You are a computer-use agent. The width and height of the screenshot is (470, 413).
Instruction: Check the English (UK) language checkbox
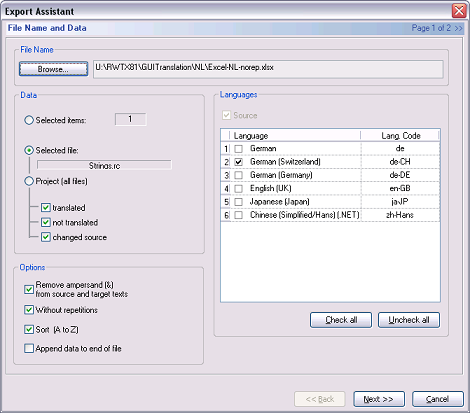tap(238, 189)
